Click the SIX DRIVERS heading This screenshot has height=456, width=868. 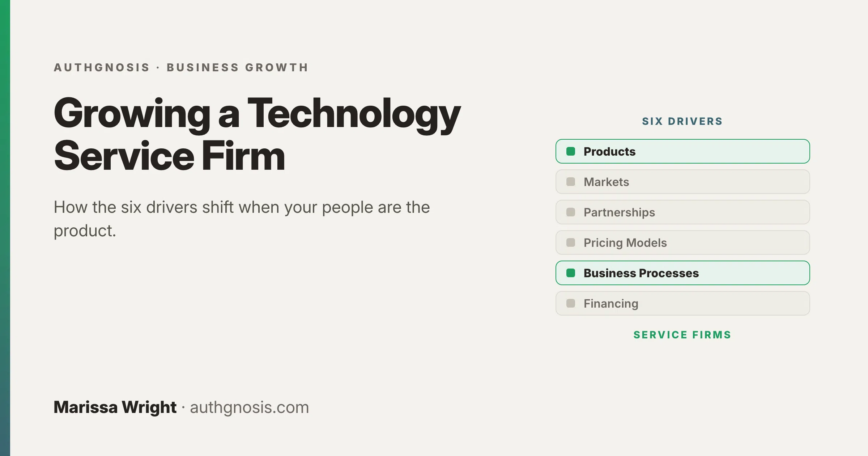coord(682,121)
